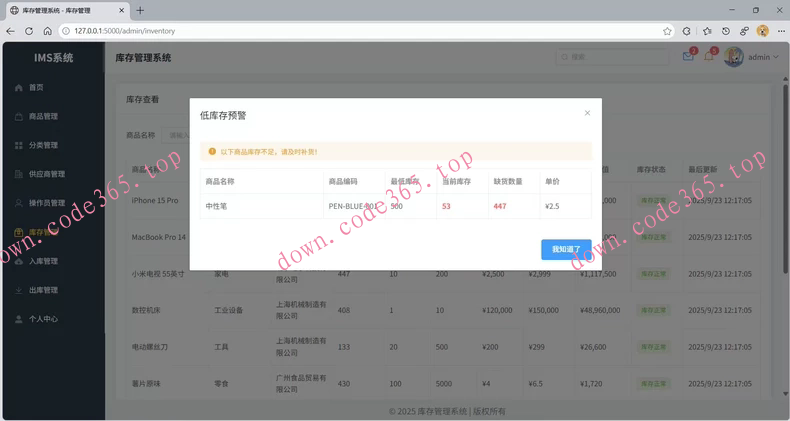790x421 pixels.
Task: Open 个人中心 in sidebar
Action: (53, 319)
